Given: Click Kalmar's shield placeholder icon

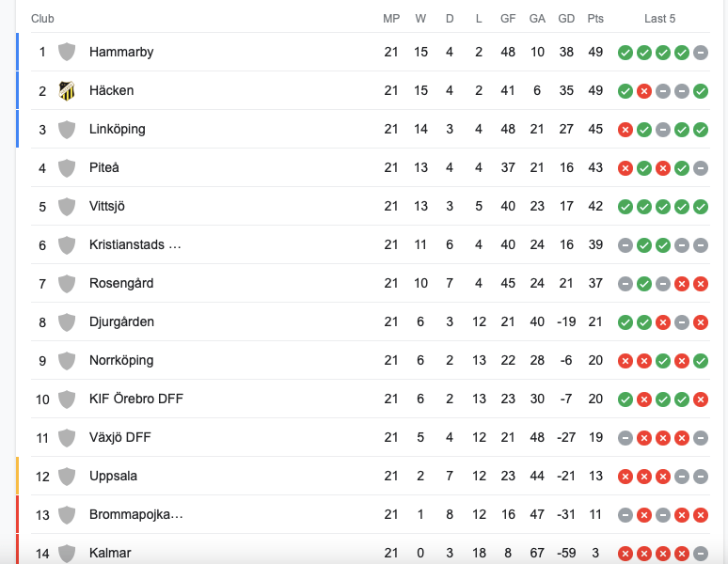Looking at the screenshot, I should [x=67, y=553].
